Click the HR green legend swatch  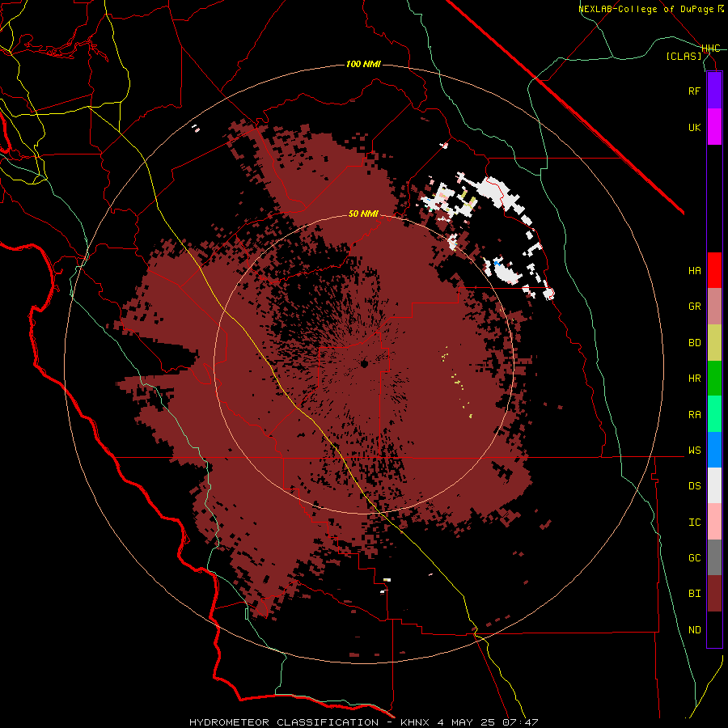(x=714, y=379)
